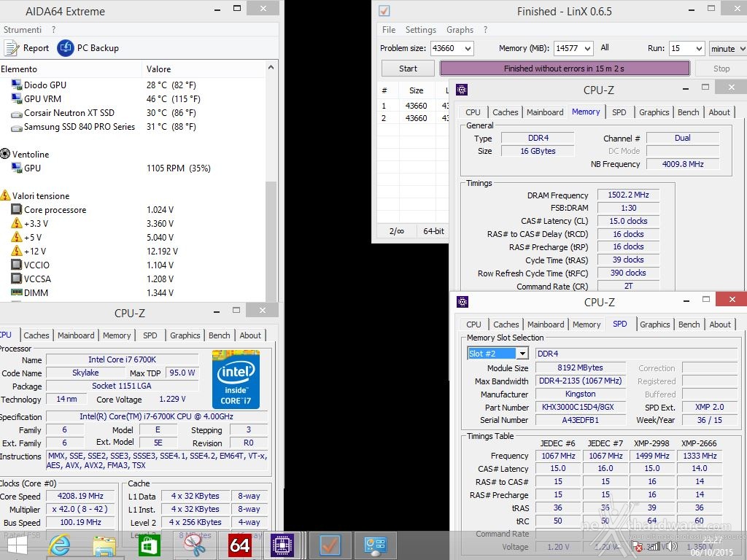Click the +3.3 V voltage warning icon

(x=17, y=223)
